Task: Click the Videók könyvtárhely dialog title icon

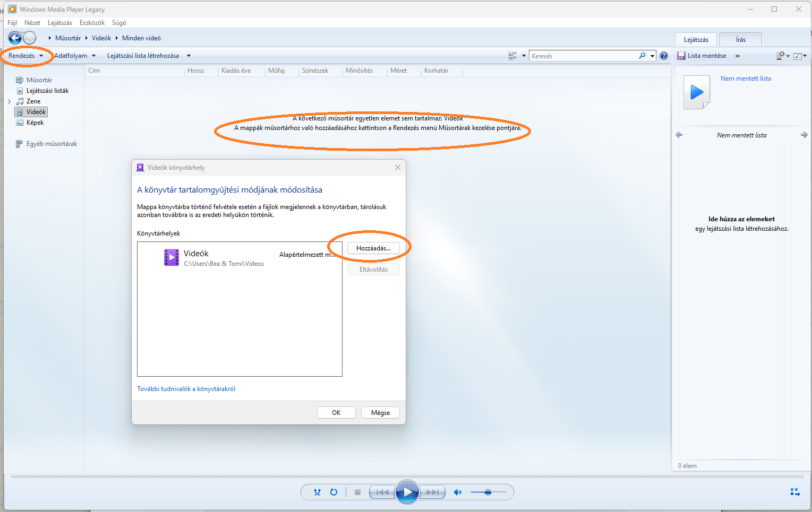Action: pyautogui.click(x=140, y=167)
